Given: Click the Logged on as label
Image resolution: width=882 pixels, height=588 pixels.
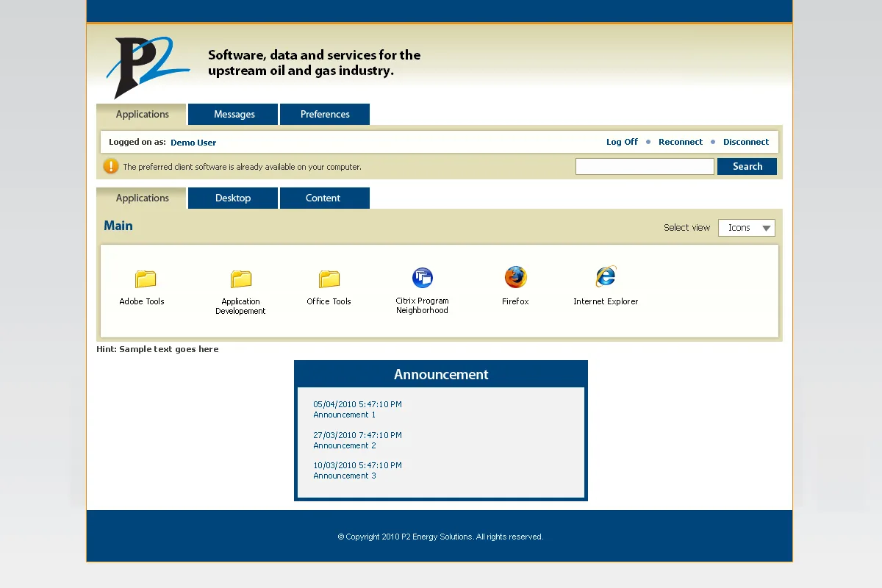Looking at the screenshot, I should point(137,142).
